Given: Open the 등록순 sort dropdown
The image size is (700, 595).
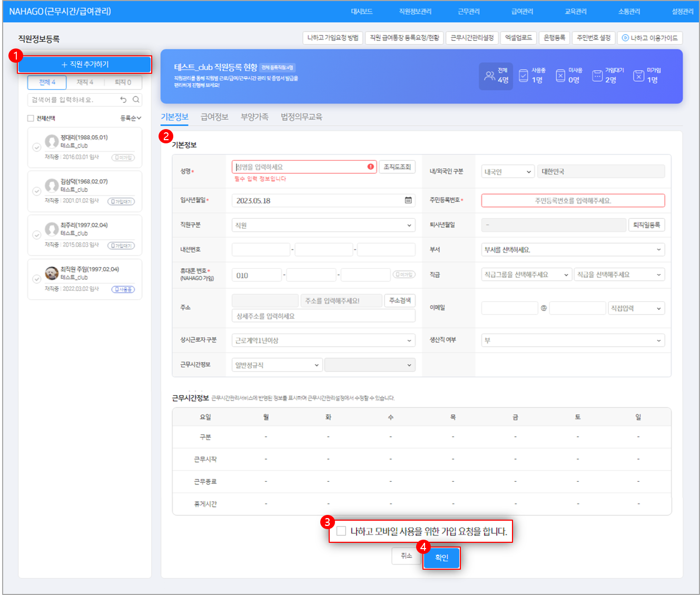Looking at the screenshot, I should [131, 118].
